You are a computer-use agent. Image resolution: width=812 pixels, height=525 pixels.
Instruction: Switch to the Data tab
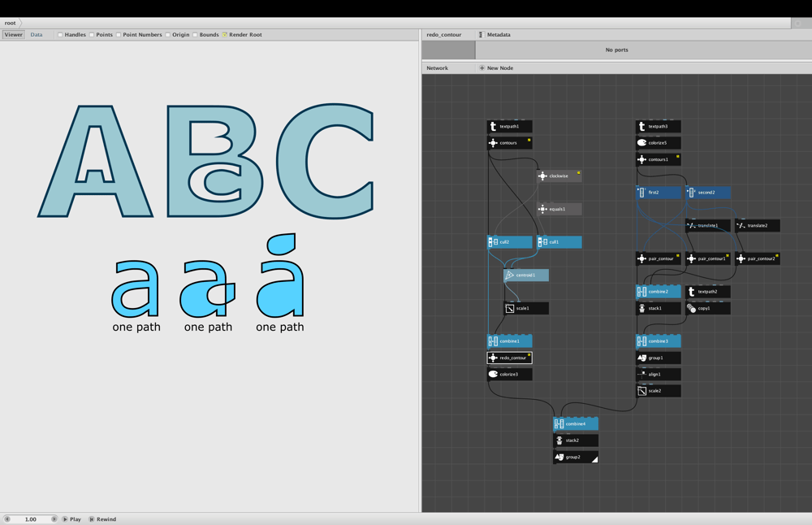point(37,35)
